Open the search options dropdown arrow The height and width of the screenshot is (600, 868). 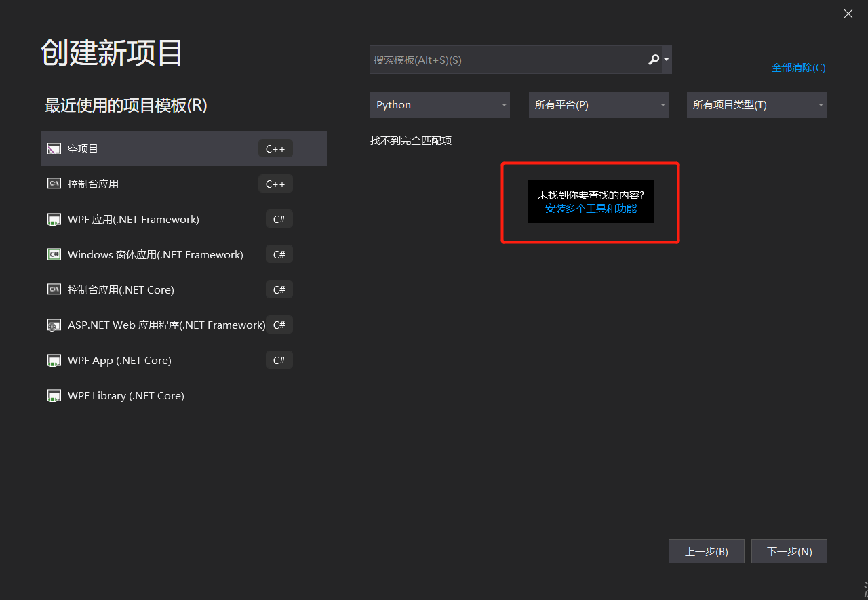coord(667,60)
